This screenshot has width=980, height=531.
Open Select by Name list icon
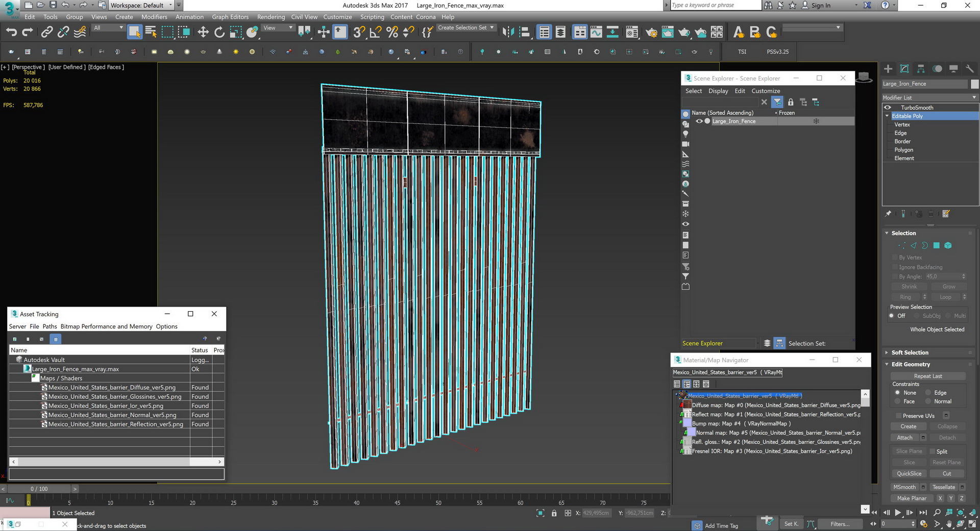tap(151, 32)
